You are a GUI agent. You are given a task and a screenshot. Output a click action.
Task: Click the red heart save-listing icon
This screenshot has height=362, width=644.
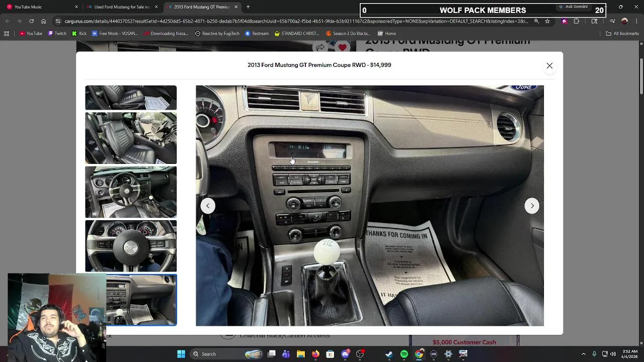click(x=343, y=47)
